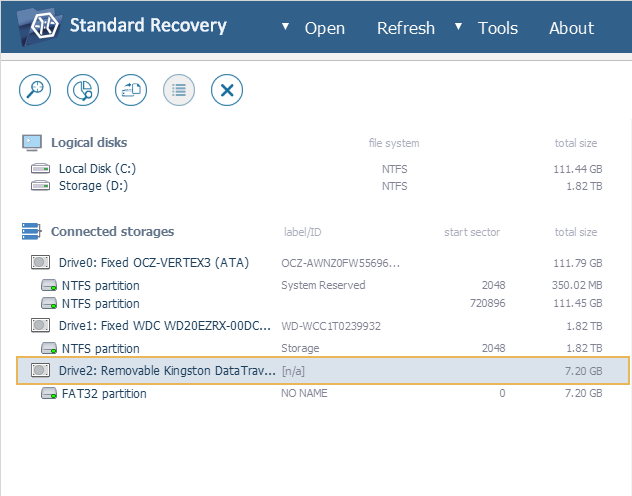The image size is (632, 496).
Task: Click the Refresh menu item
Action: tap(406, 28)
